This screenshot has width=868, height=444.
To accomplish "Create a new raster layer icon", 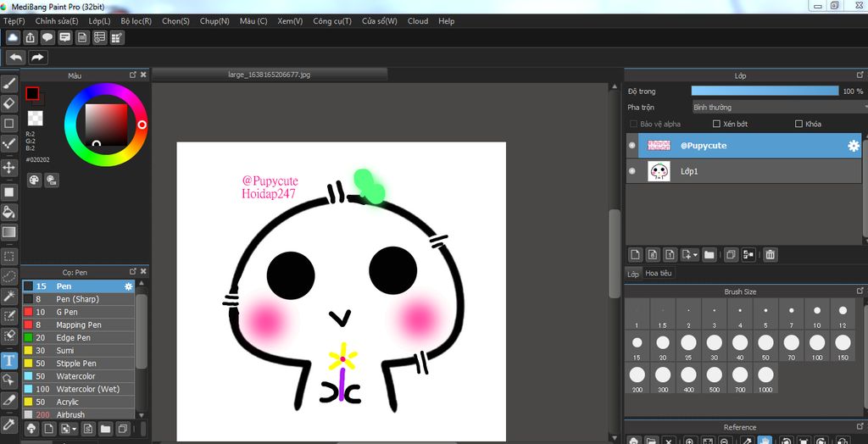I will tap(636, 255).
